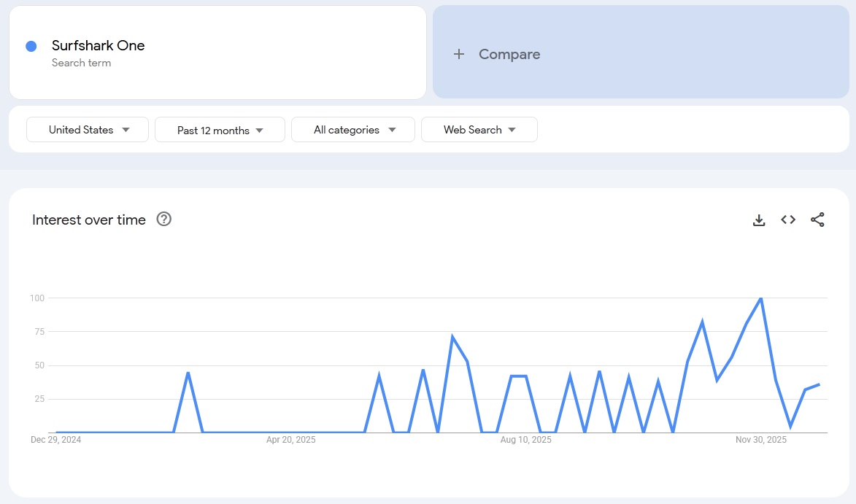The height and width of the screenshot is (504, 856).
Task: Click the download arrow above the chart
Action: point(759,220)
